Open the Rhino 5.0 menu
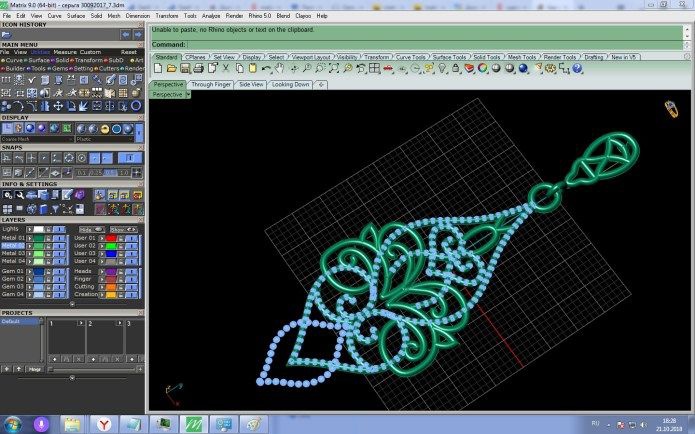 tap(260, 16)
